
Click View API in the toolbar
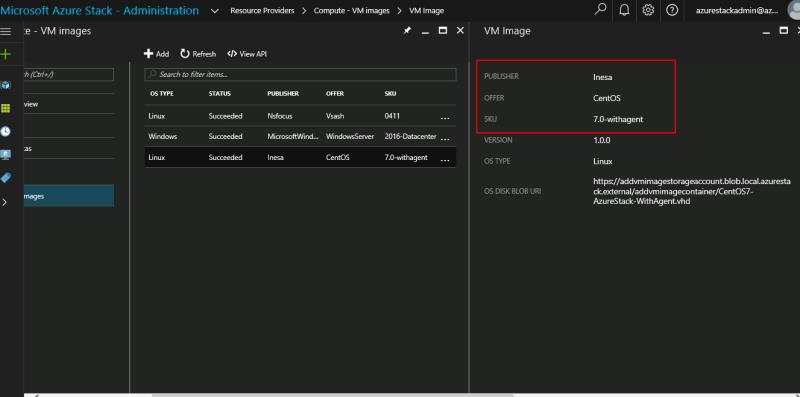coord(247,54)
